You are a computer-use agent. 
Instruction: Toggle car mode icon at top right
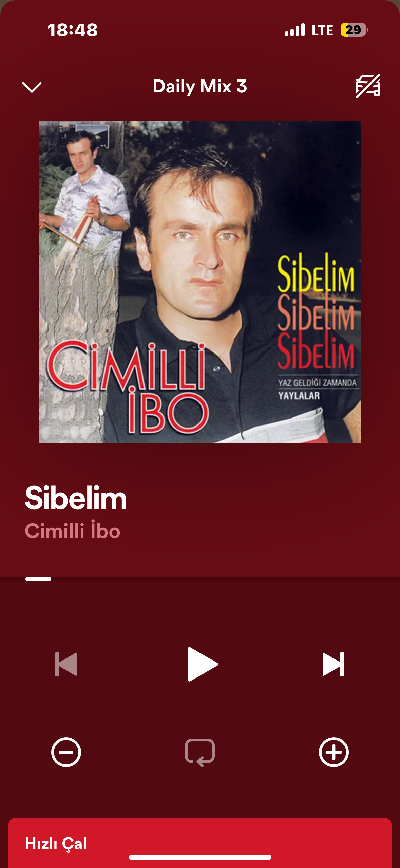click(368, 86)
